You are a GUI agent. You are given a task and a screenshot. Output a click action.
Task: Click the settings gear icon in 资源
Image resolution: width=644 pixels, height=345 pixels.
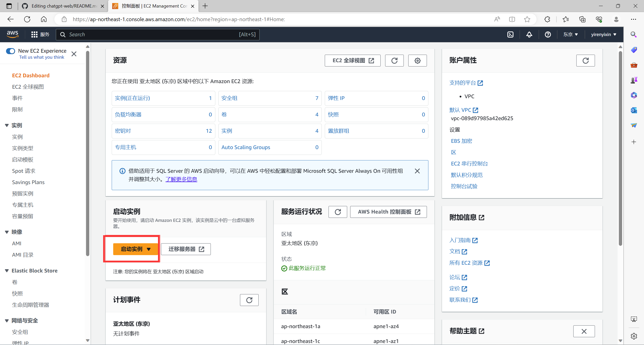click(417, 60)
